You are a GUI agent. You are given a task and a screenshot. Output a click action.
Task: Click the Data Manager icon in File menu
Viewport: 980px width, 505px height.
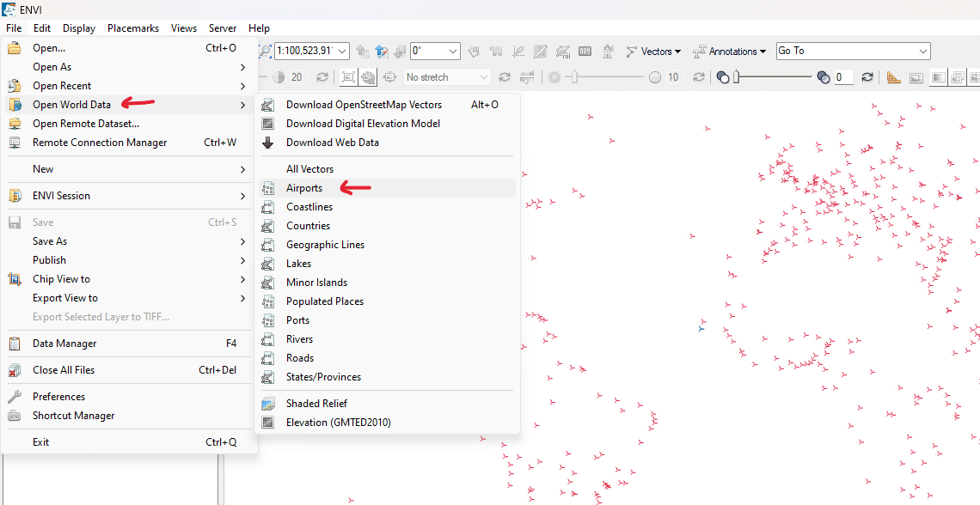[15, 344]
